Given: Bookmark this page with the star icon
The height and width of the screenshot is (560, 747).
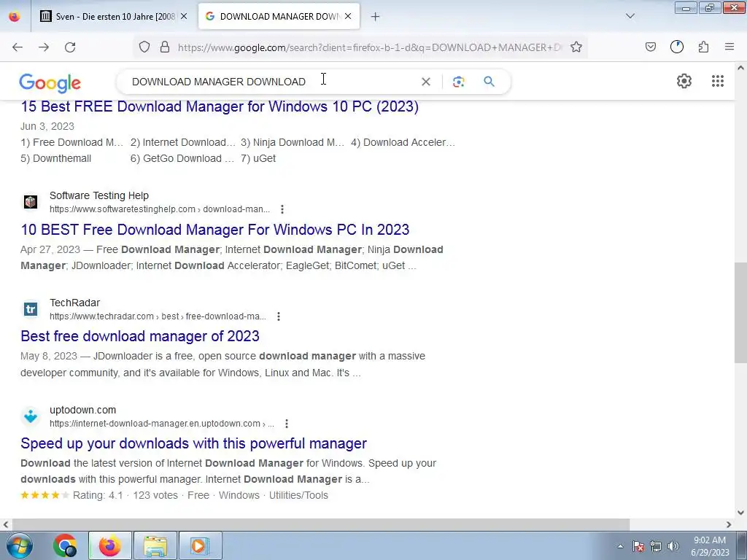Looking at the screenshot, I should [576, 47].
